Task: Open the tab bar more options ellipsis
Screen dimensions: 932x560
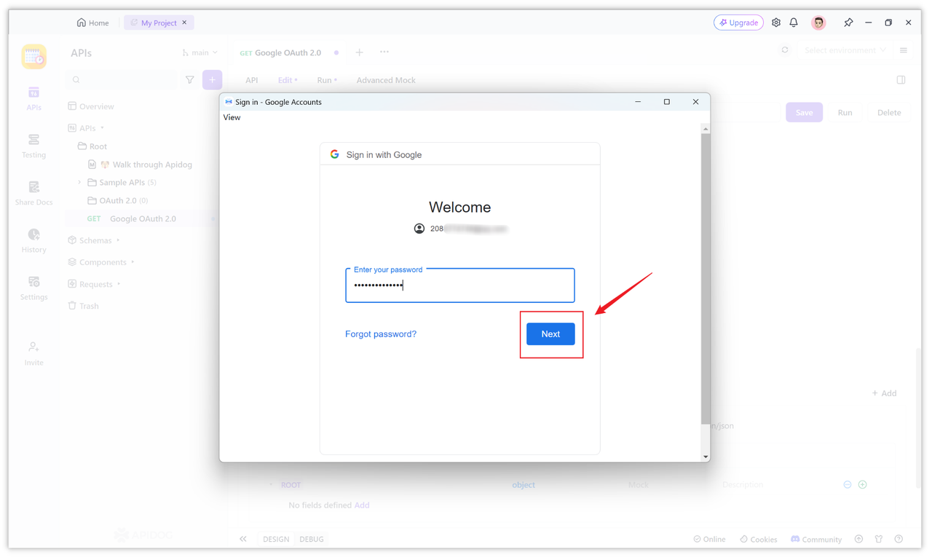Action: [384, 52]
